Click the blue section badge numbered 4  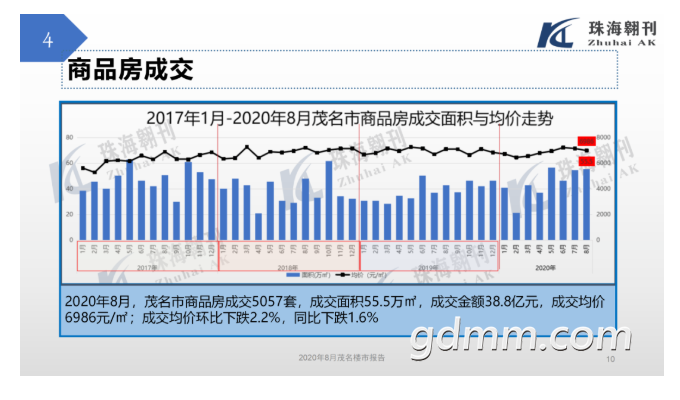tap(53, 38)
